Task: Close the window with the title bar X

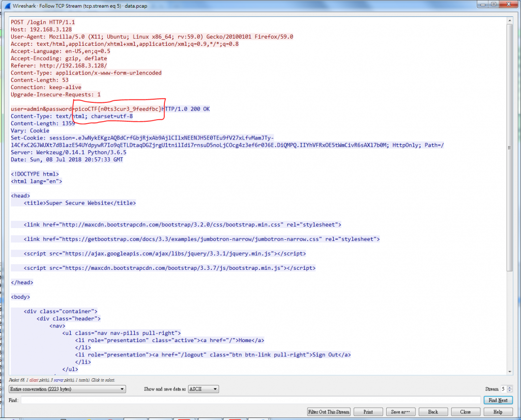Action: pyautogui.click(x=509, y=4)
